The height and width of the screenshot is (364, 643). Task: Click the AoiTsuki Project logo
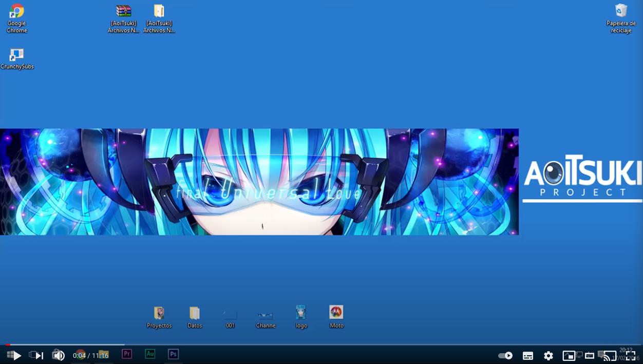pyautogui.click(x=582, y=178)
